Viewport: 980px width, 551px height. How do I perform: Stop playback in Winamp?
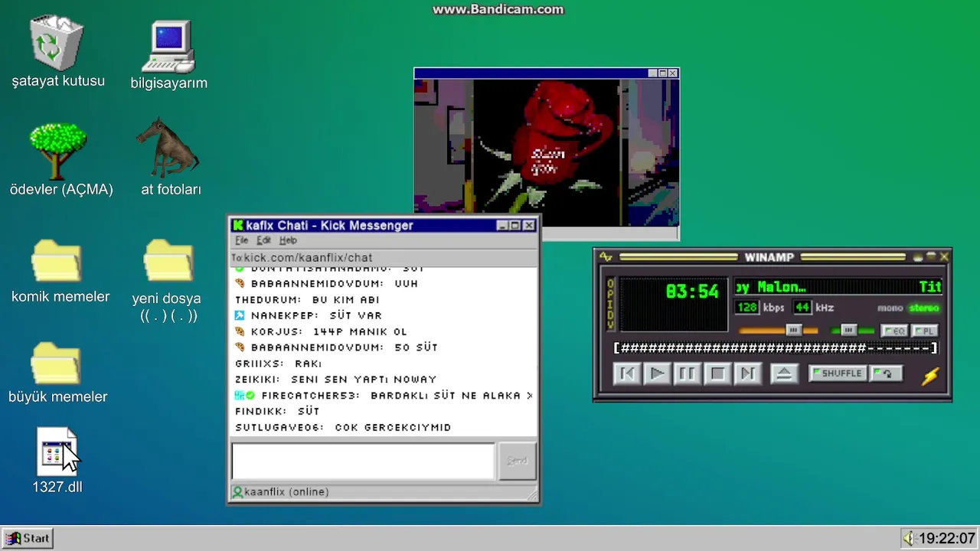(717, 373)
